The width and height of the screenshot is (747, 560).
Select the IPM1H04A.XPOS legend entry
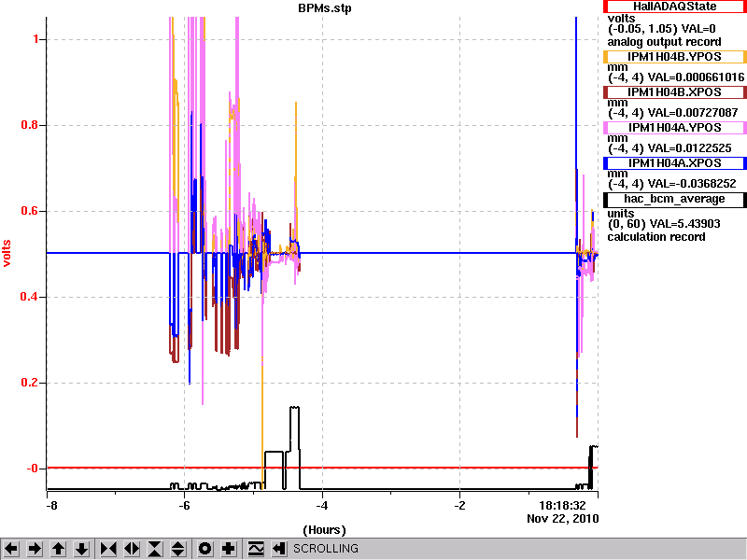click(x=674, y=163)
